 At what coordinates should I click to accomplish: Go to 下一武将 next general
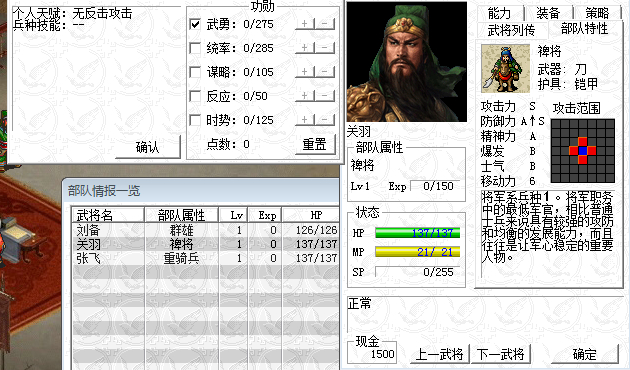pos(501,354)
